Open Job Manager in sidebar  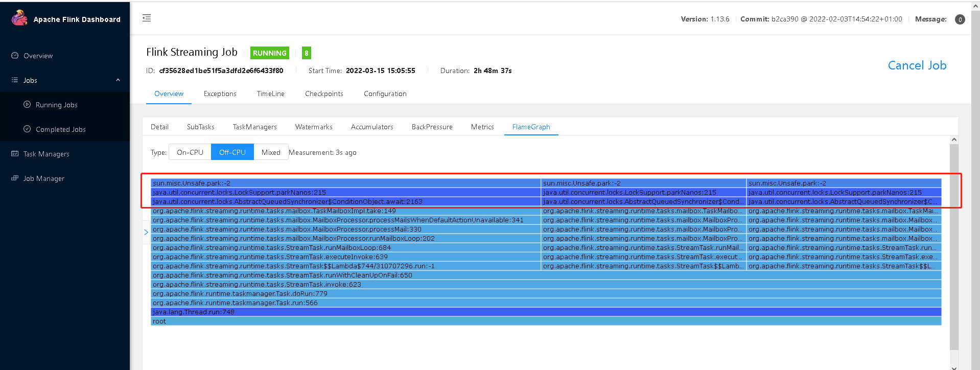click(65, 178)
